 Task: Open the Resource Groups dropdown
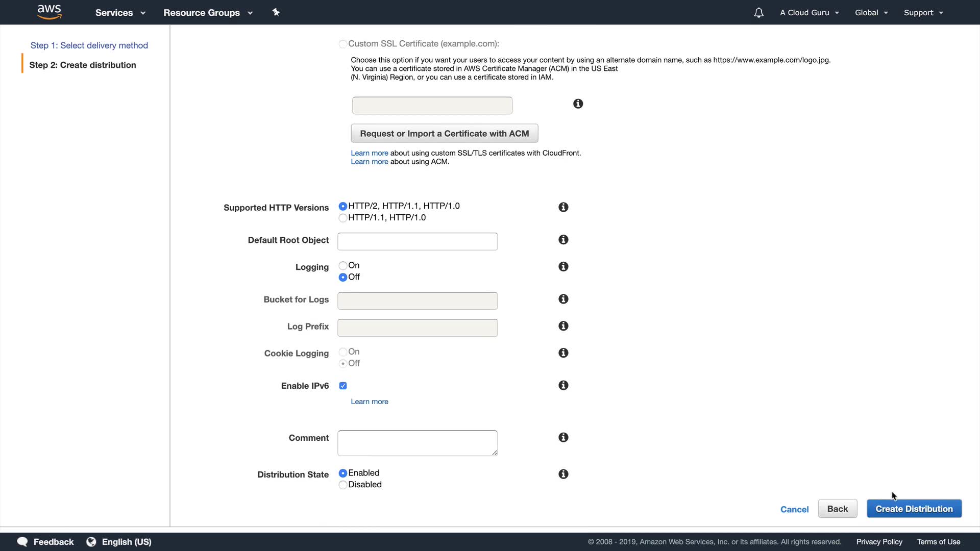[x=208, y=13]
